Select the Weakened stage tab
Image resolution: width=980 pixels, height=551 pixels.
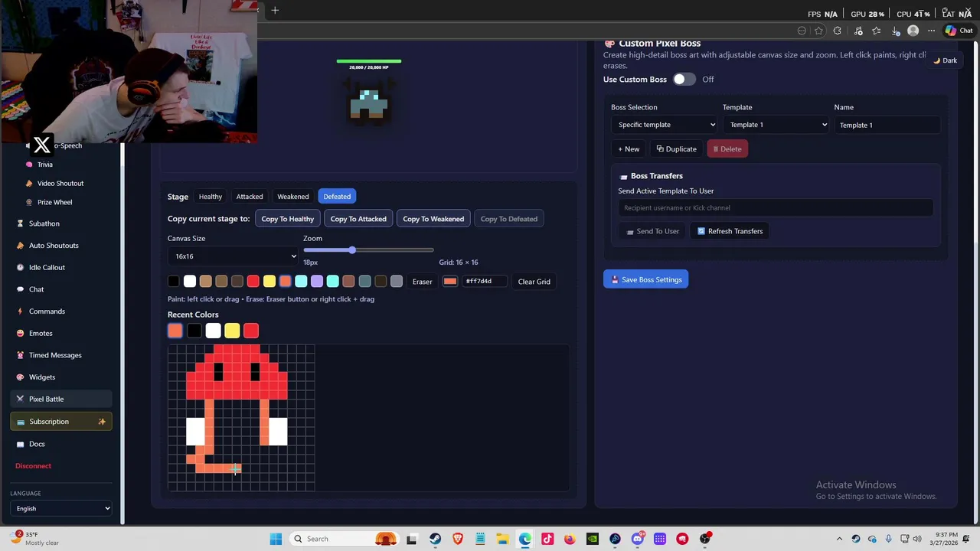click(293, 197)
